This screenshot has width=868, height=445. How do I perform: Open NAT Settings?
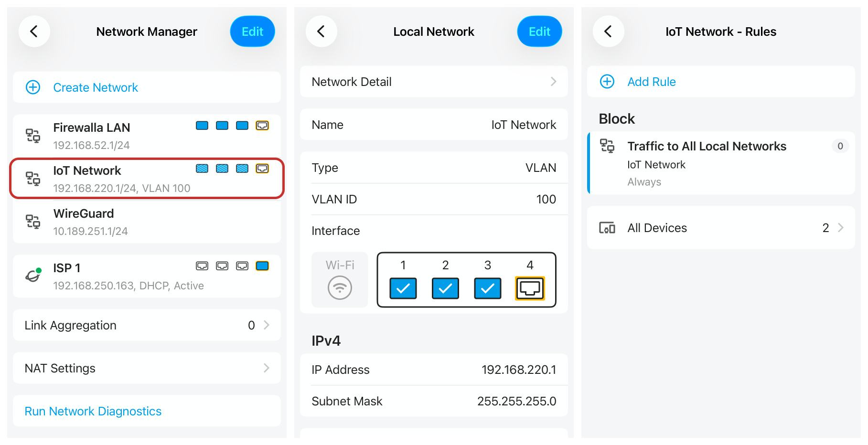pyautogui.click(x=147, y=368)
